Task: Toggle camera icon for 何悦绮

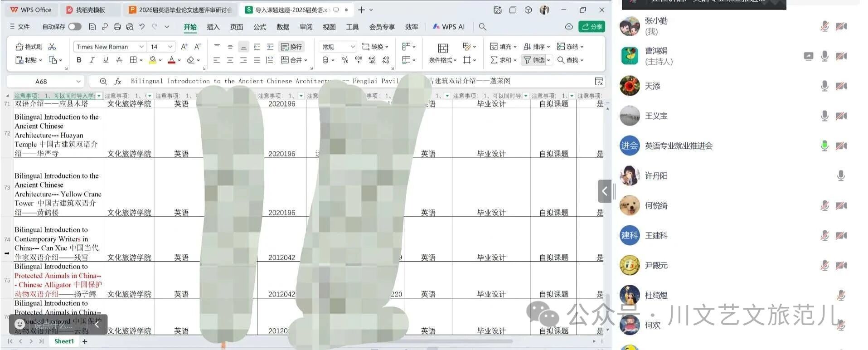Action: pyautogui.click(x=841, y=206)
